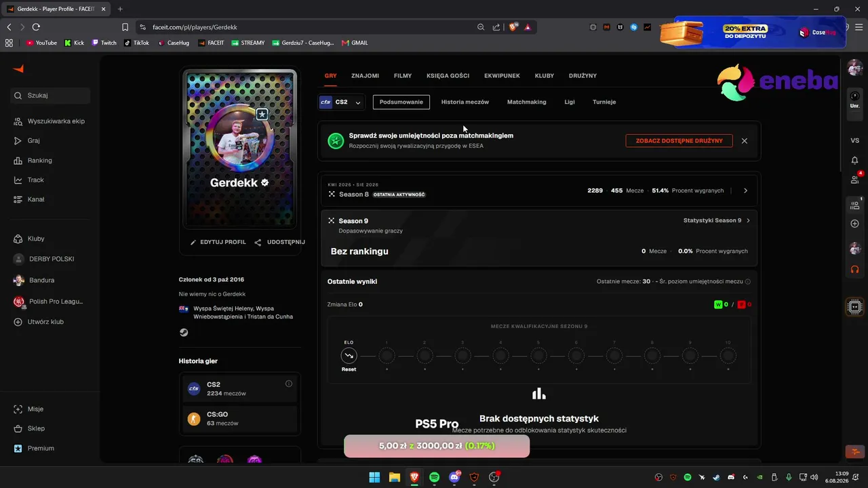Open the GMAIL bookmark

pos(355,43)
